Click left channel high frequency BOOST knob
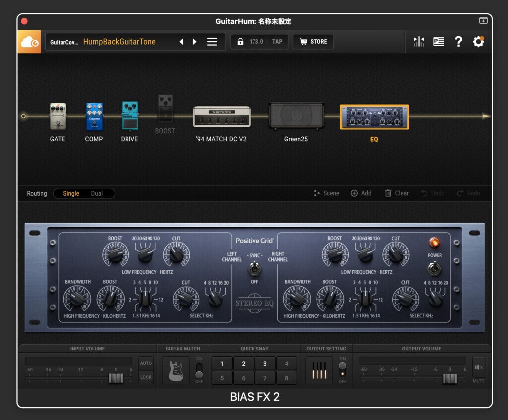This screenshot has height=420, width=508. point(111,298)
